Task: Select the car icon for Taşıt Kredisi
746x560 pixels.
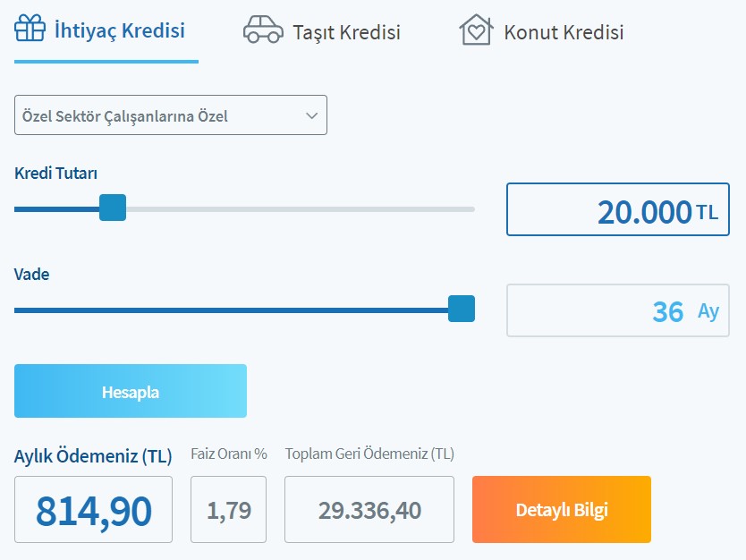Action: pos(263,29)
